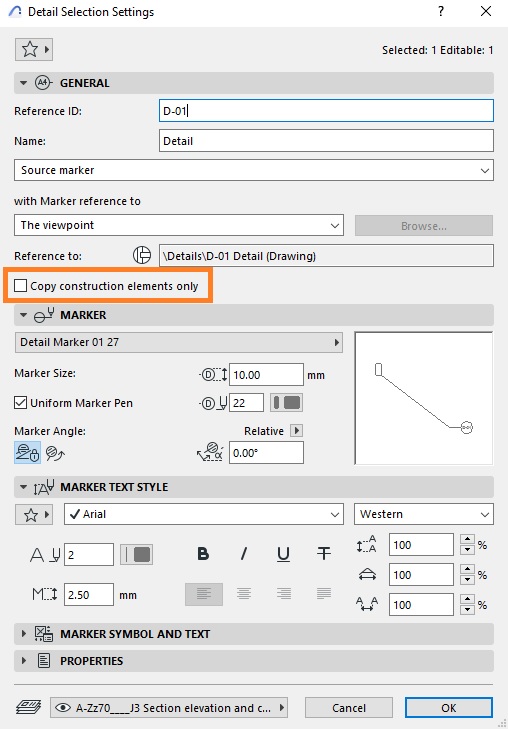Image resolution: width=508 pixels, height=729 pixels.
Task: Open text style Favorites star button
Action: pyautogui.click(x=34, y=514)
